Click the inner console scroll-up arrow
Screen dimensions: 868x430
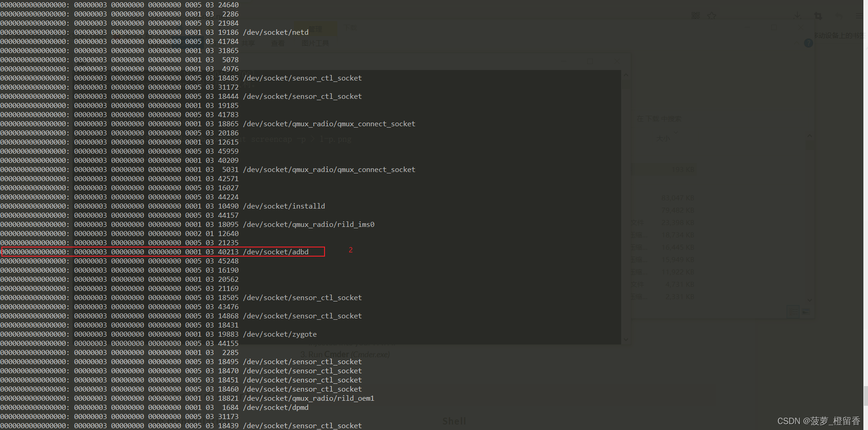[626, 75]
